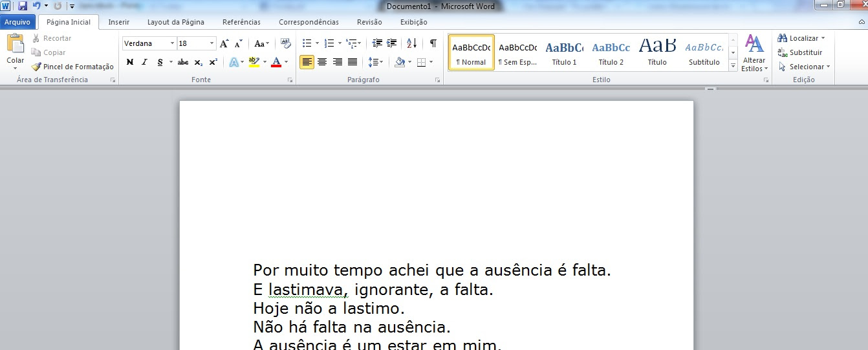This screenshot has height=350, width=868.
Task: Click the justify alignment icon
Action: 353,62
